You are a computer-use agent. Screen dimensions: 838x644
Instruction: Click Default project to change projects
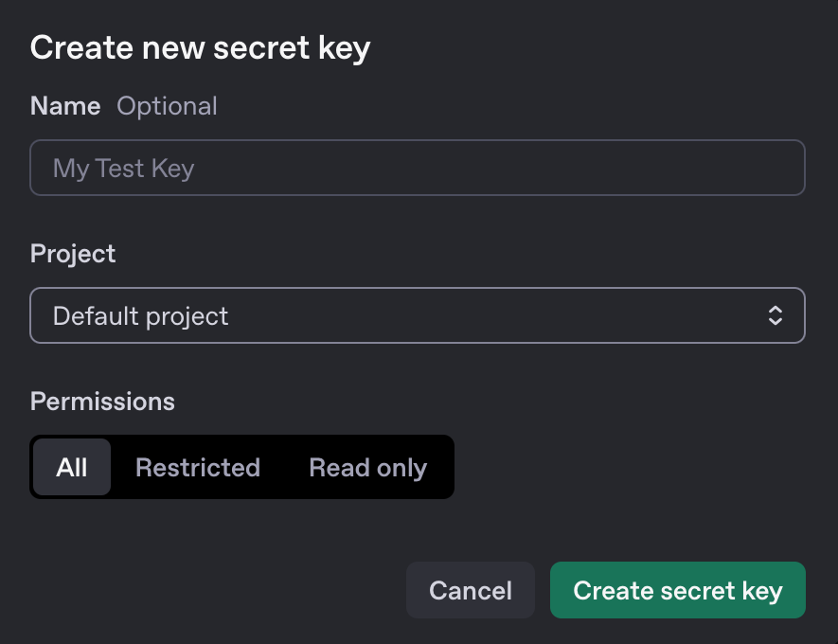click(140, 315)
